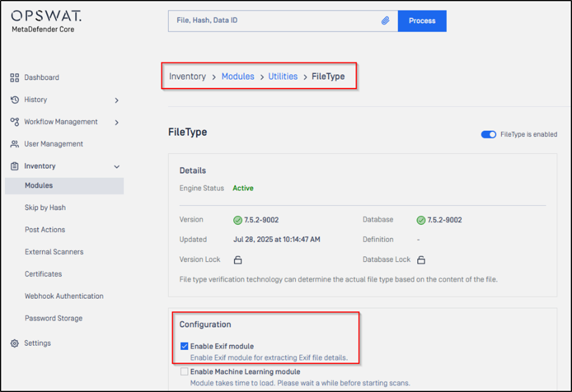
Task: Open User Management
Action: click(53, 144)
